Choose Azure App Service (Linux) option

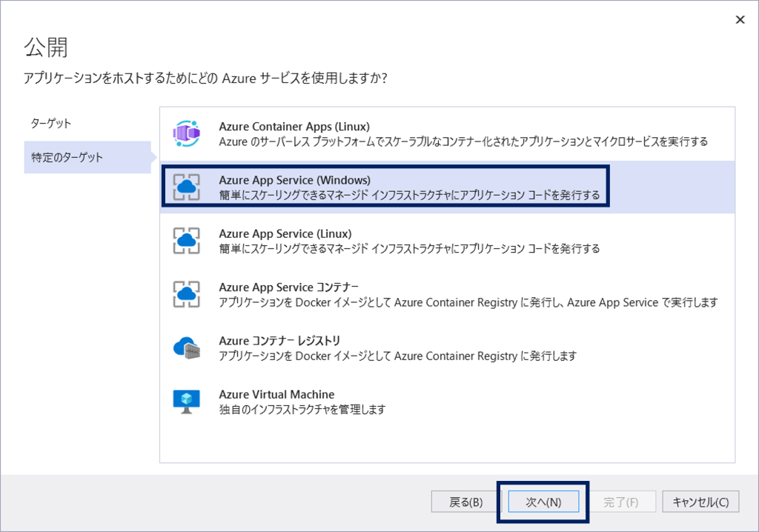click(x=447, y=241)
